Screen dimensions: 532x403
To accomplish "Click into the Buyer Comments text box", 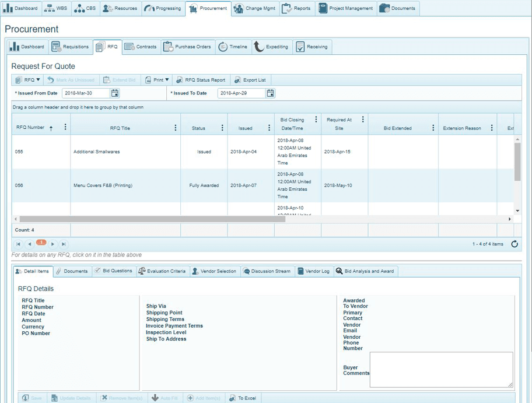I will (x=441, y=369).
